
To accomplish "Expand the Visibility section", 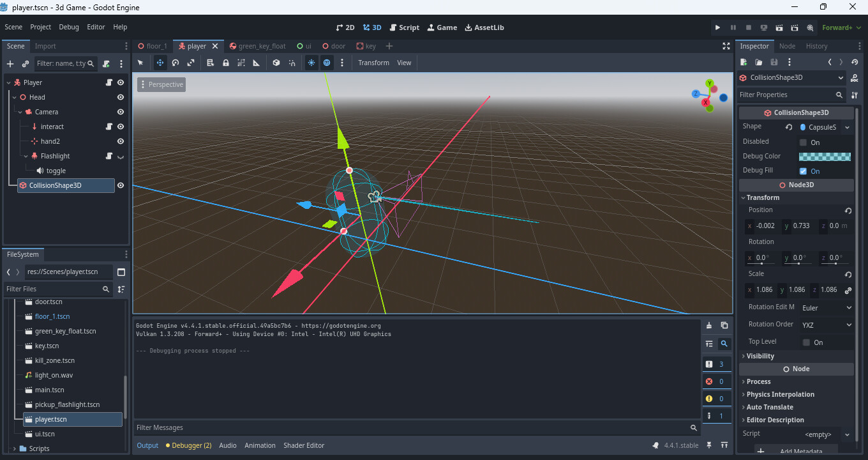I will (796, 356).
